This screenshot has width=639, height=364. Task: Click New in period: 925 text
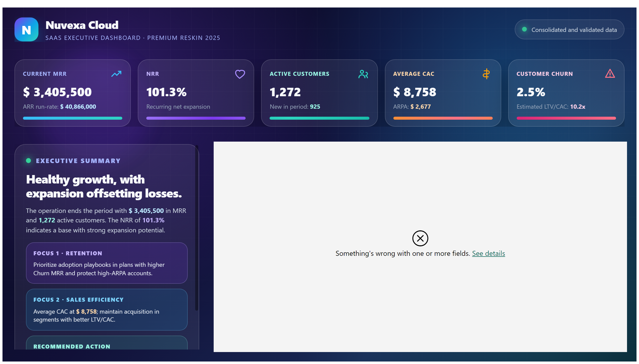point(295,107)
